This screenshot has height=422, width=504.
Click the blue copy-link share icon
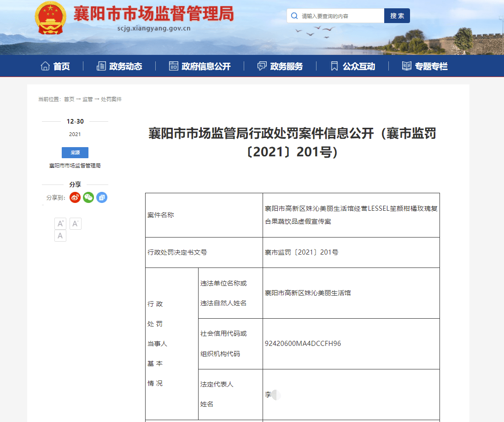click(x=102, y=197)
